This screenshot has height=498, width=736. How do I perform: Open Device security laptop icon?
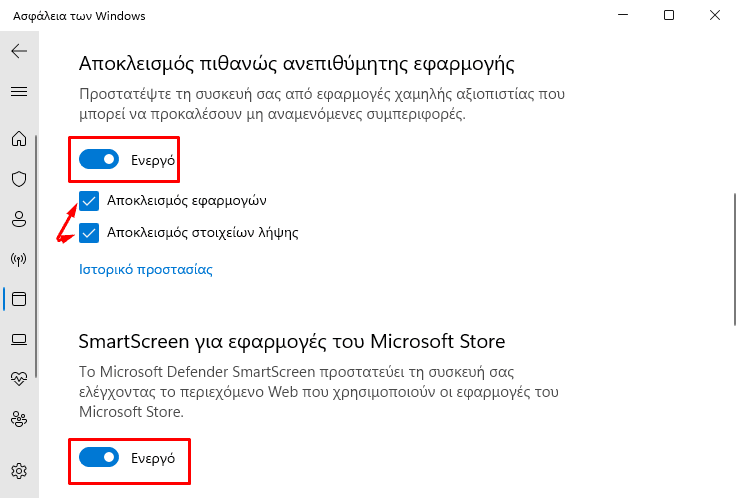tap(19, 339)
